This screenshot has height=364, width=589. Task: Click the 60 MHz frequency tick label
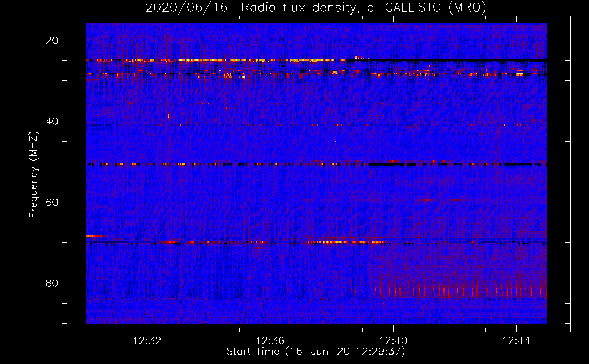pyautogui.click(x=52, y=202)
